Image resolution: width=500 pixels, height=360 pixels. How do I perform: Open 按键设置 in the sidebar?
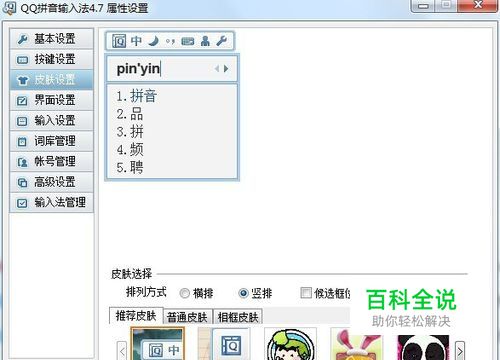point(52,60)
